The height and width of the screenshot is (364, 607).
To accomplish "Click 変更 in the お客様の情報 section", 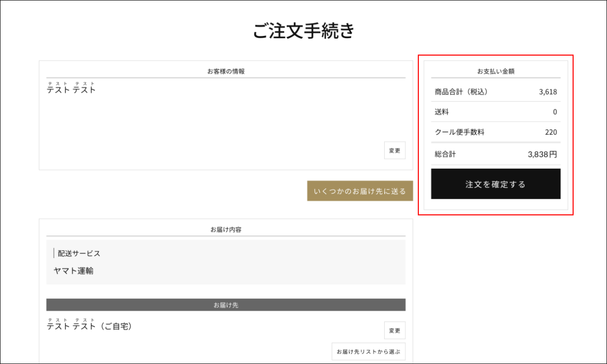I will point(395,150).
